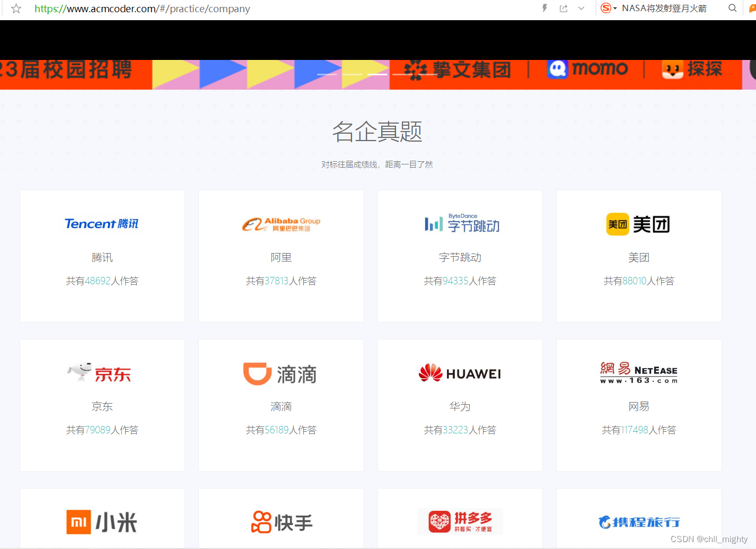The height and width of the screenshot is (549, 756).
Task: Click the Kuaishou 快手 logo
Action: tap(281, 522)
